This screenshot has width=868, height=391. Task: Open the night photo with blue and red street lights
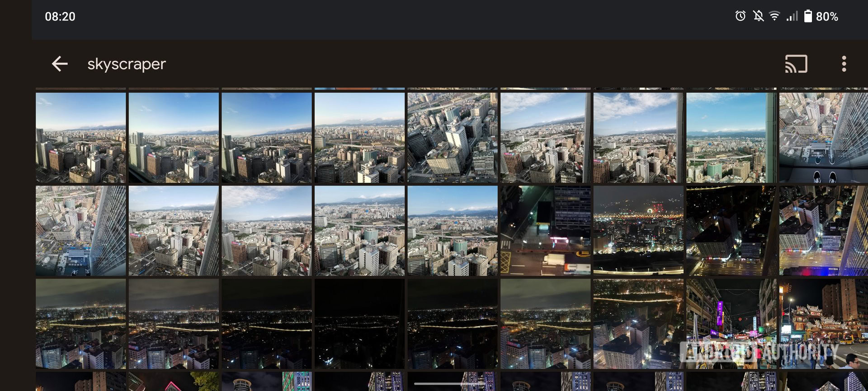(823, 231)
